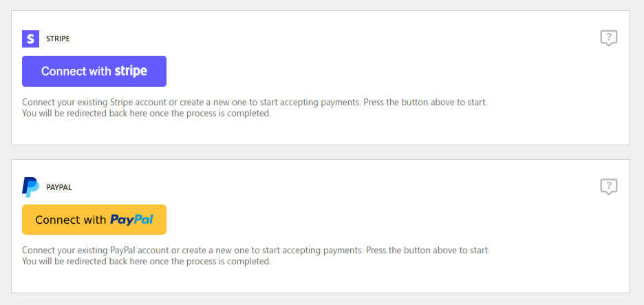Open the help tooltip for Stripe

pos(608,39)
